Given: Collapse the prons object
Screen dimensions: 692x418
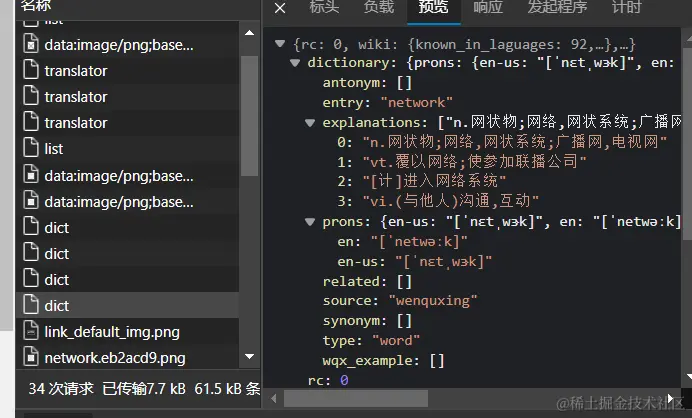Looking at the screenshot, I should coord(310,222).
